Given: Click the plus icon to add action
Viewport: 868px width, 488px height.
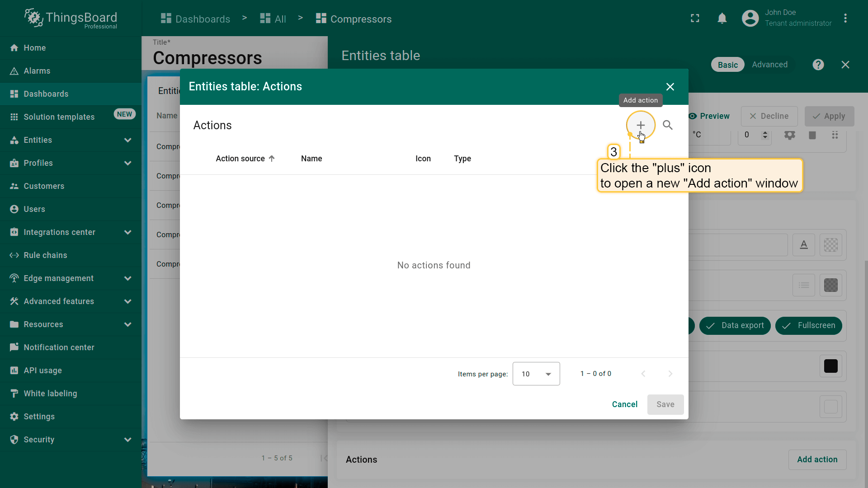Looking at the screenshot, I should pos(640,125).
